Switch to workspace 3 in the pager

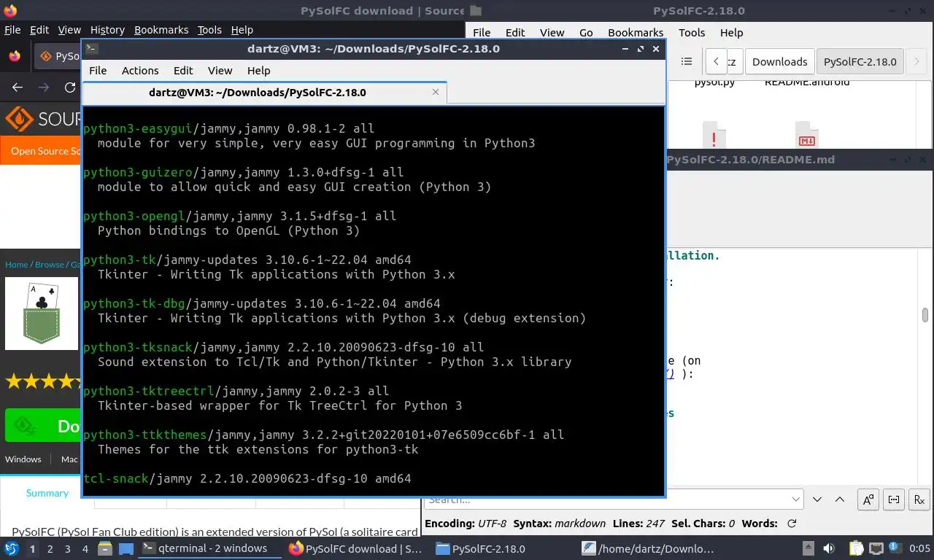click(x=68, y=548)
